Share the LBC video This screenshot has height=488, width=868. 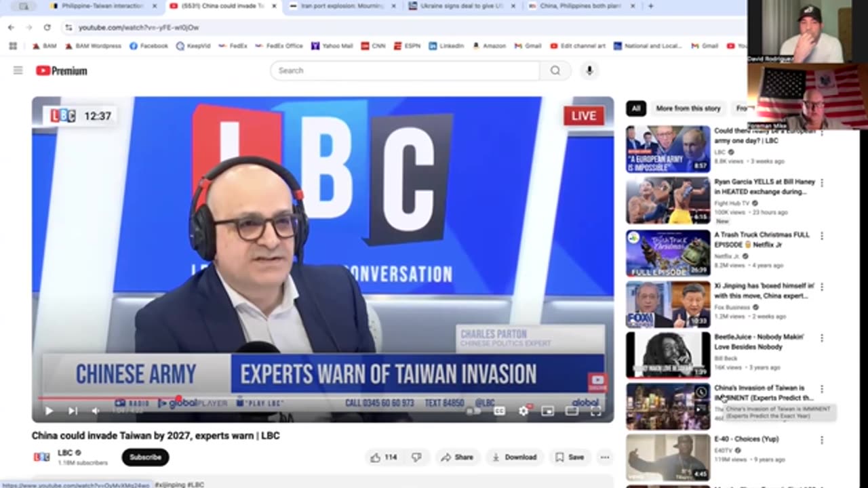coord(457,457)
